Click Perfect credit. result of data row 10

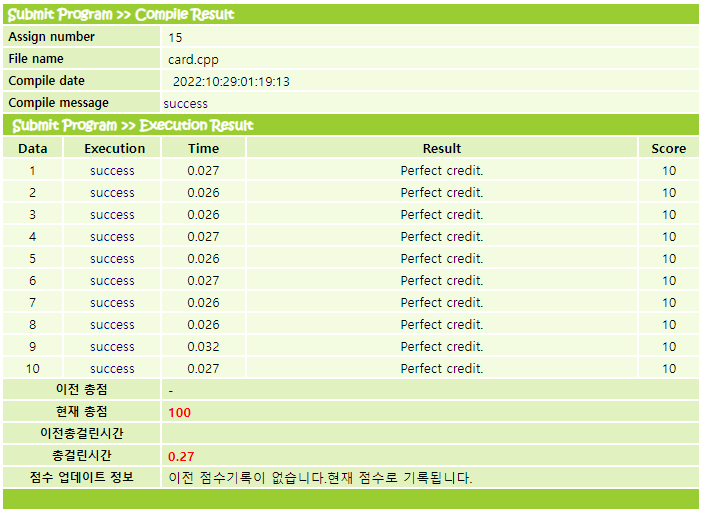point(442,369)
